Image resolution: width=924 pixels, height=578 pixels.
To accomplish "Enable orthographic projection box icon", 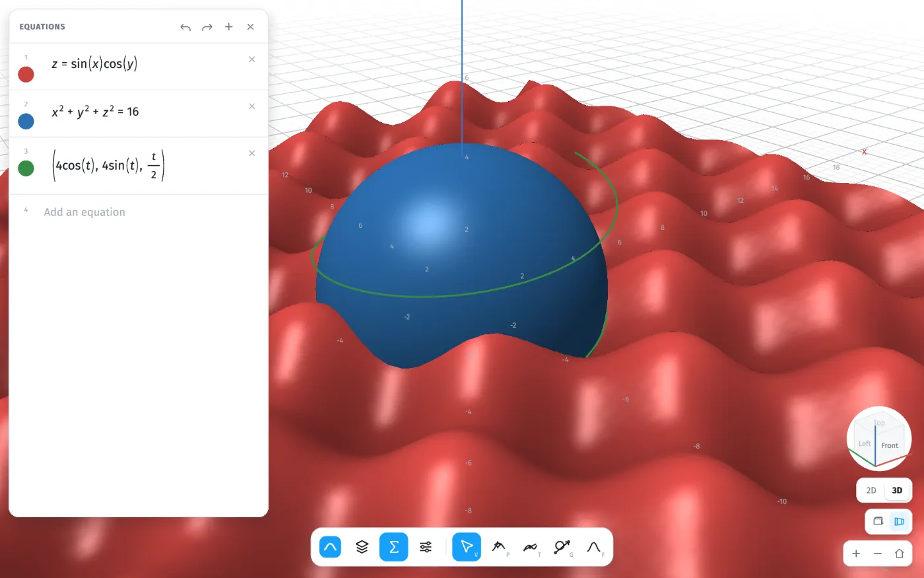I will click(878, 521).
